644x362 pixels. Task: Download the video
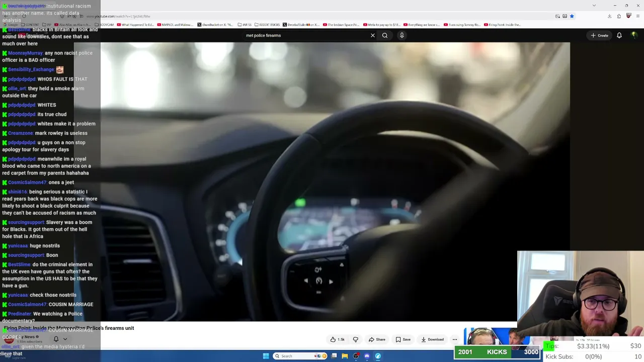(x=433, y=339)
